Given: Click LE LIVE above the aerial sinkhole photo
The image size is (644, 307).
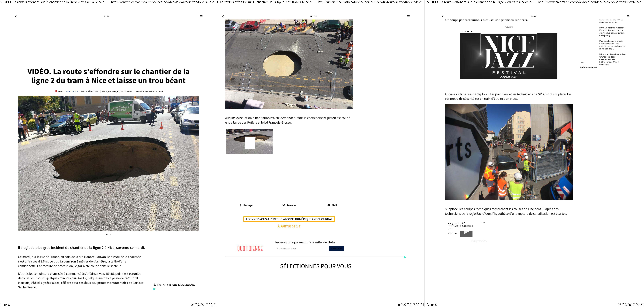Looking at the screenshot, I should (313, 16).
